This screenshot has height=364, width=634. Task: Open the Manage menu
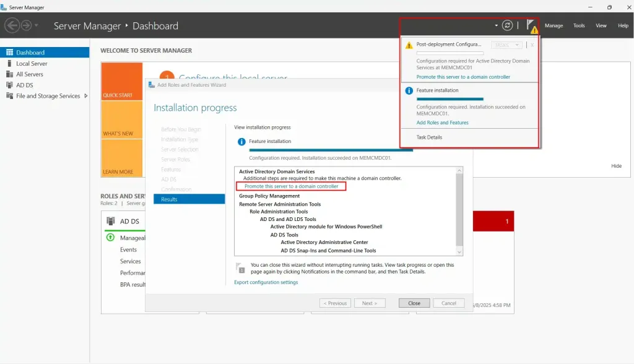[554, 25]
